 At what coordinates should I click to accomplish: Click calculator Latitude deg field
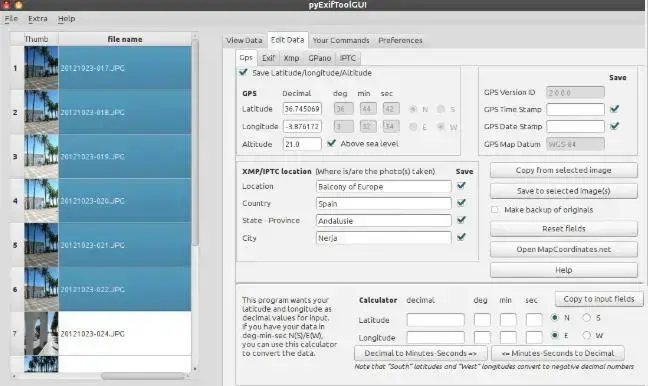[482, 319]
